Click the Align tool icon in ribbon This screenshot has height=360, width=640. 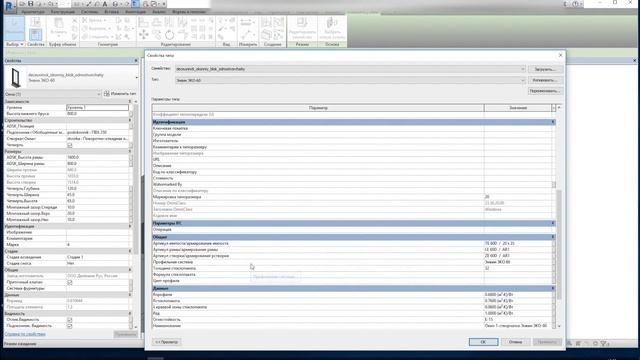click(x=144, y=22)
